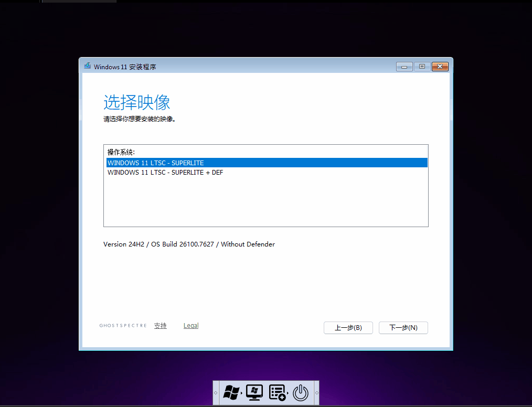The height and width of the screenshot is (407, 532).
Task: Click the Windows 11 setup title bar icon
Action: point(88,66)
